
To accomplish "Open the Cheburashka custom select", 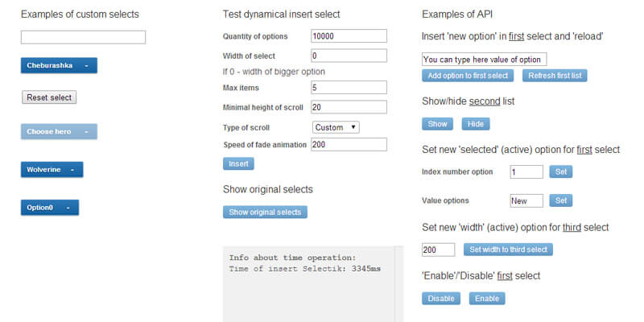I will 59,66.
